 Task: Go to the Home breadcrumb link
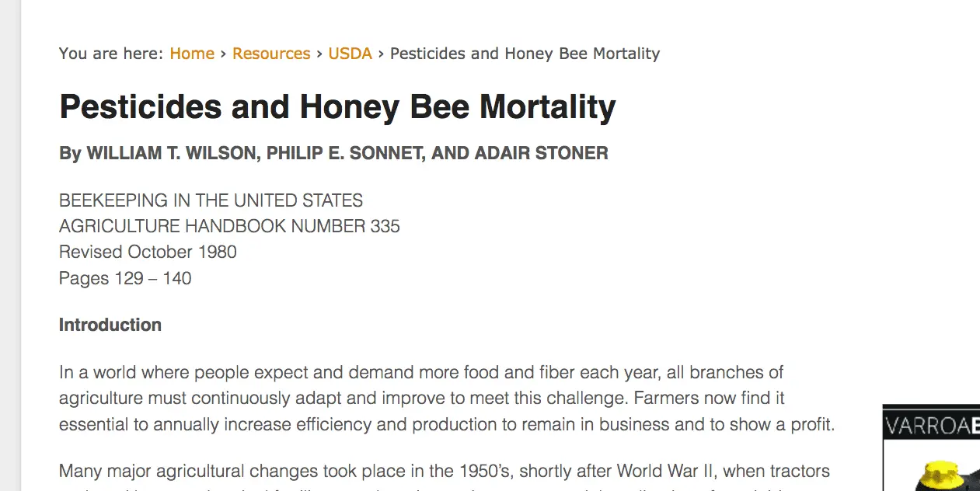tap(192, 54)
